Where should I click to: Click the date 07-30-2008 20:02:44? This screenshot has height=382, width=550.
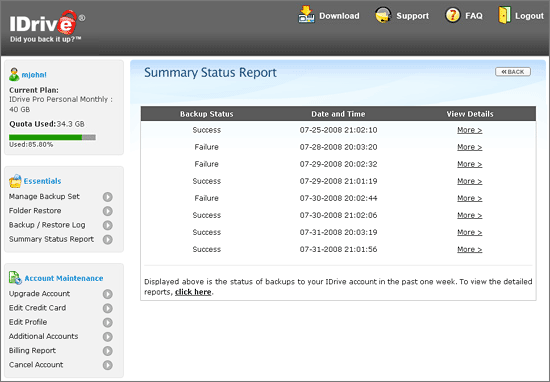pos(338,198)
